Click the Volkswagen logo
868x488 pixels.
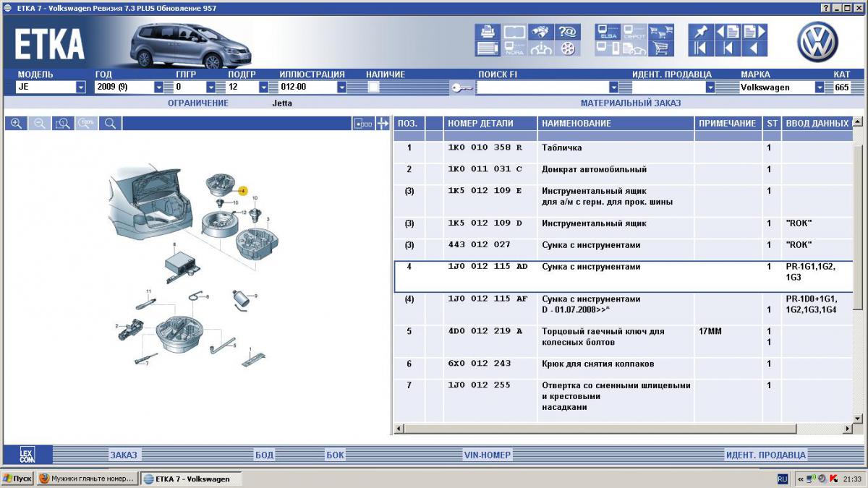(817, 41)
